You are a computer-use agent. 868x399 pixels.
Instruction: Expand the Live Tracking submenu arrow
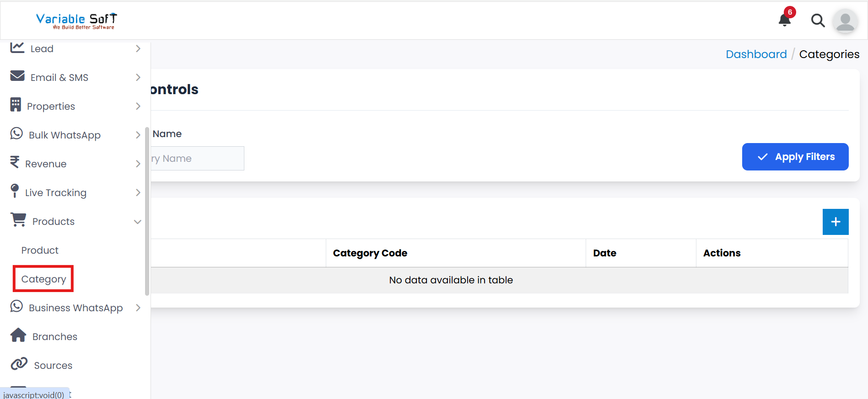(138, 192)
